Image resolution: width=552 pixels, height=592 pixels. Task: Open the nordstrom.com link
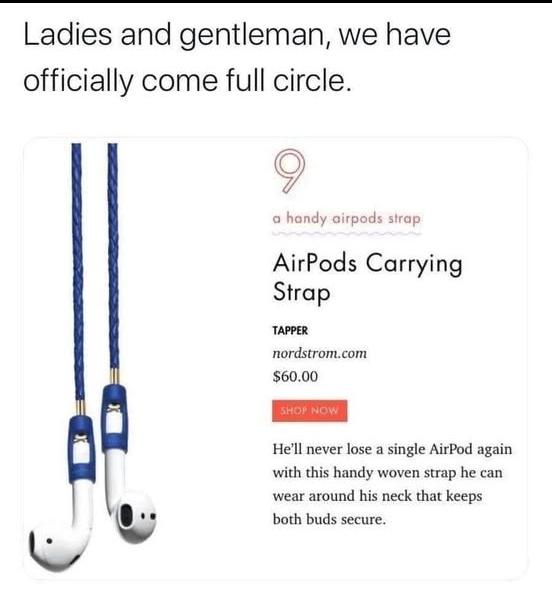click(x=319, y=353)
